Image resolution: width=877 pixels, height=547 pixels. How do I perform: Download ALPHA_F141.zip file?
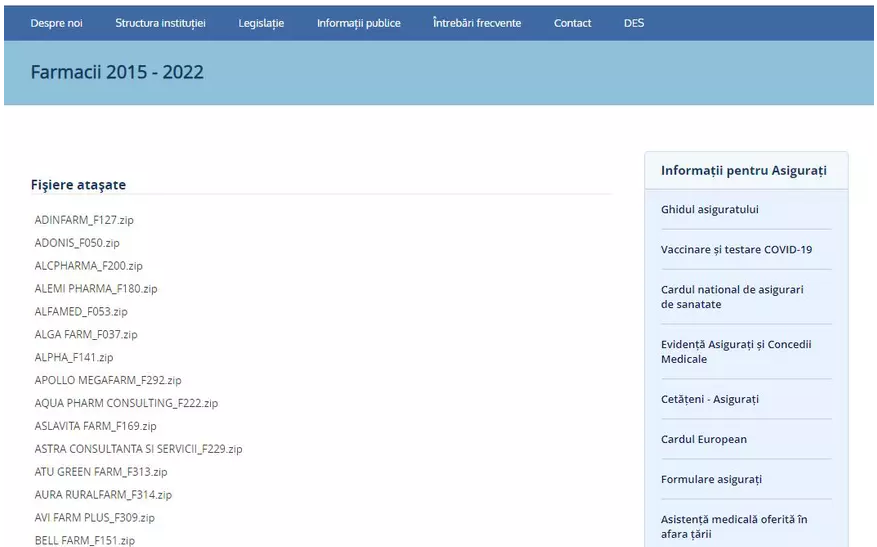point(74,357)
